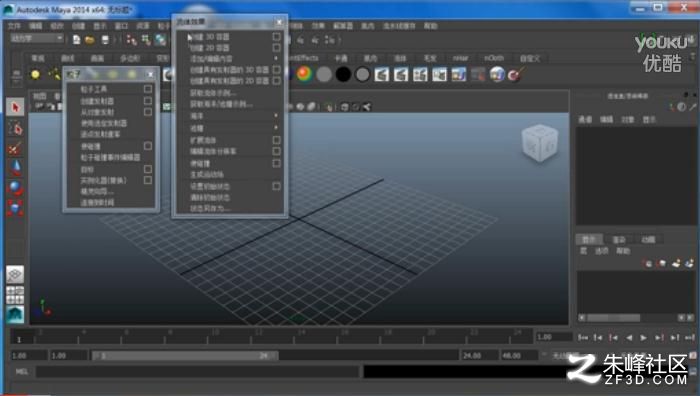The height and width of the screenshot is (396, 700).
Task: Pick the Paint Selection brush tool
Action: [x=15, y=149]
